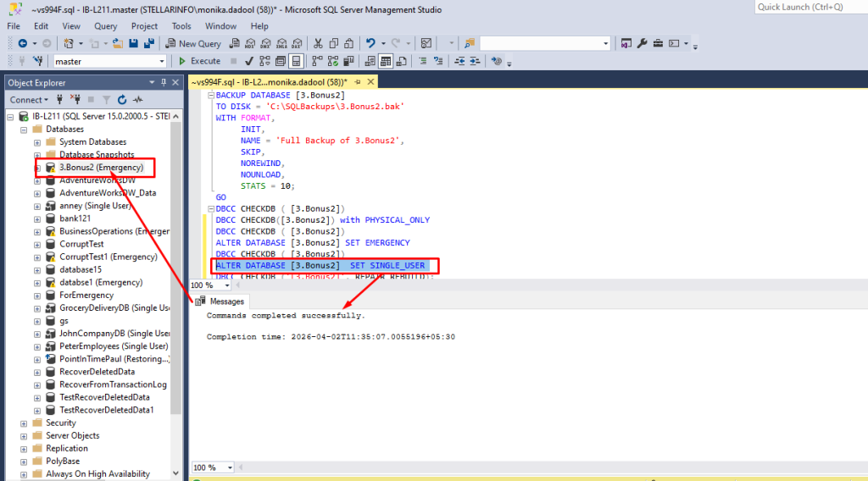
Task: Open a new MDX query
Action: pyautogui.click(x=250, y=44)
